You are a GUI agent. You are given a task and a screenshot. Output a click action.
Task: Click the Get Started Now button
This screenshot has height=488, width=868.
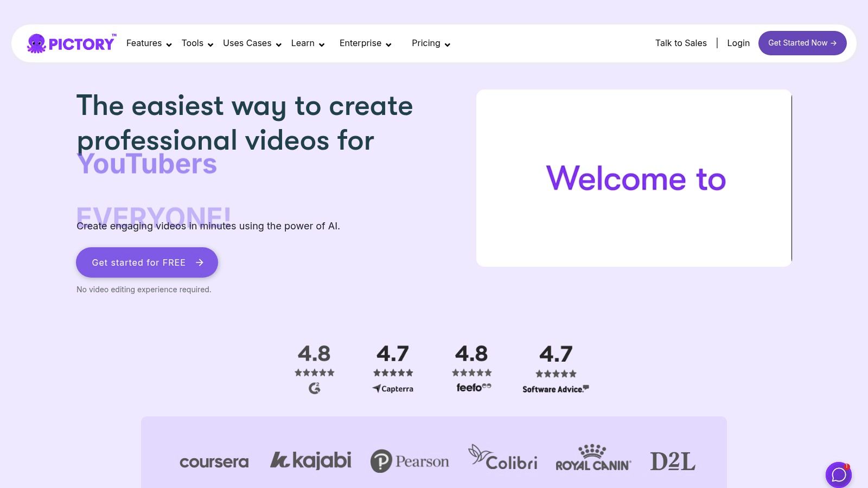802,43
